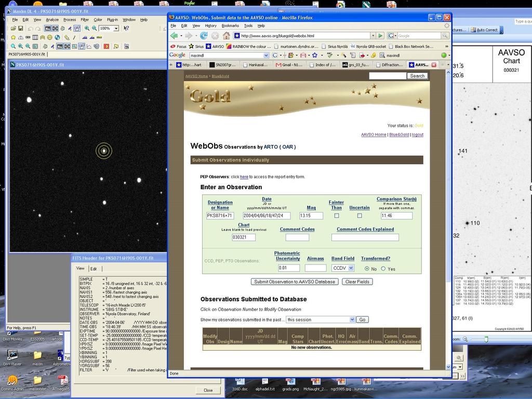Follow the logout link
This screenshot has height=399, width=532.
click(417, 135)
